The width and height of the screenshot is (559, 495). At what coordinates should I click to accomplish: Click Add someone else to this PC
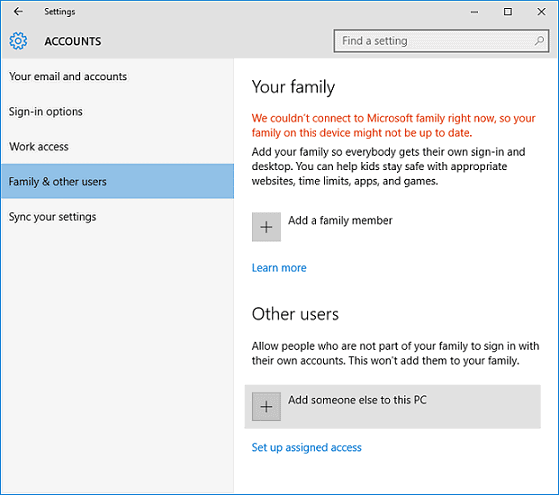pos(393,407)
